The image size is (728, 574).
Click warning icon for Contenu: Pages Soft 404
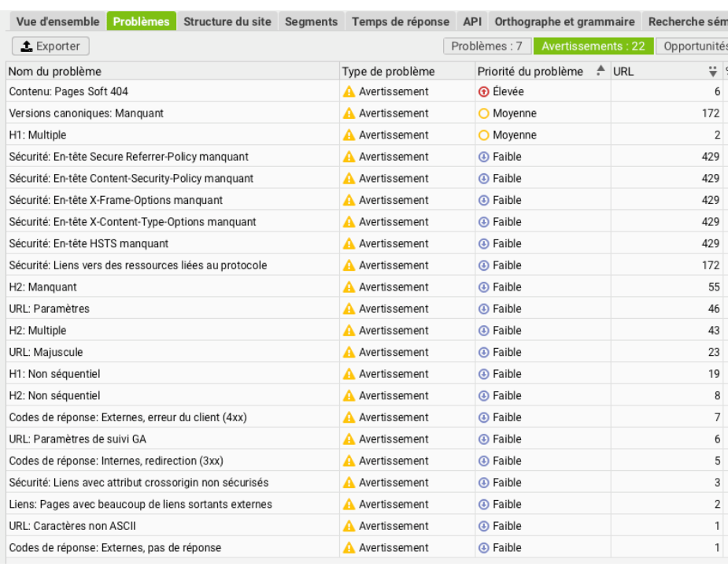349,91
